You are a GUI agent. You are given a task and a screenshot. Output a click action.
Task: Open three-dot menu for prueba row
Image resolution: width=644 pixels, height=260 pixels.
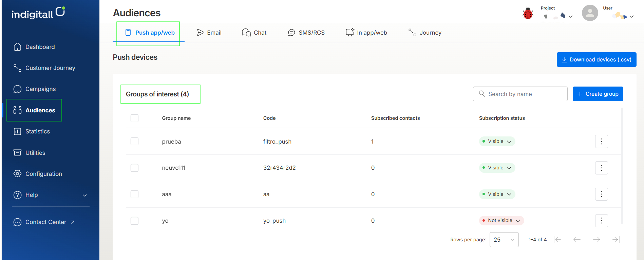tap(601, 141)
